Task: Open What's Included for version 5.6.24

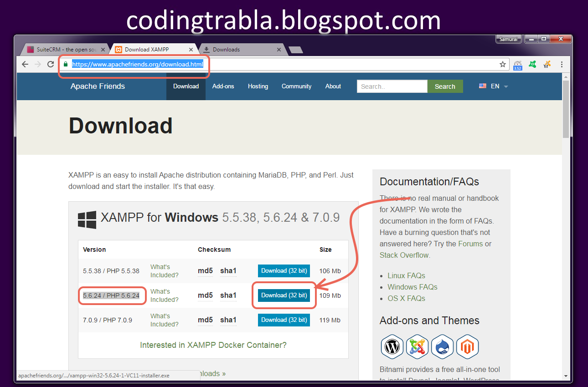Action: (x=165, y=295)
